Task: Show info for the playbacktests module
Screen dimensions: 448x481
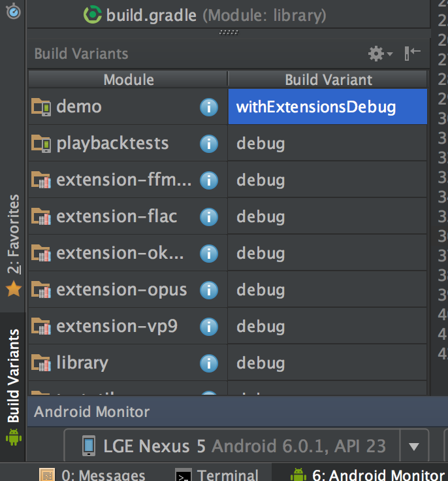Action: click(x=209, y=144)
